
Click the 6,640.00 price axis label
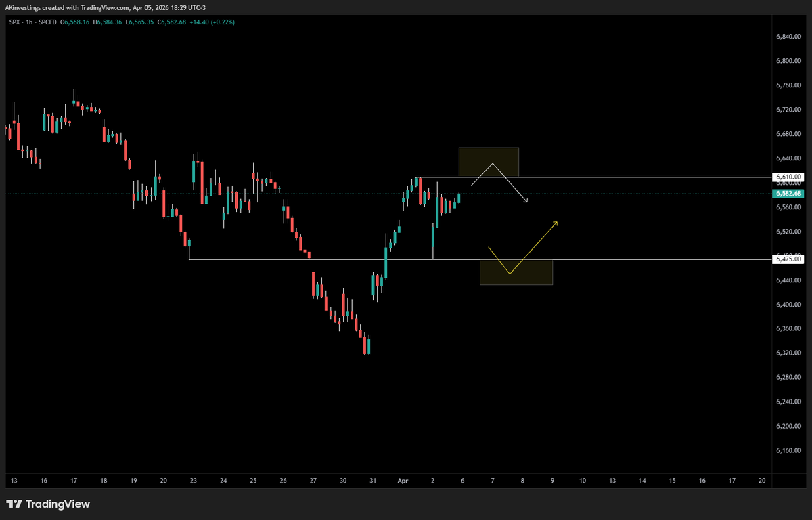point(788,158)
